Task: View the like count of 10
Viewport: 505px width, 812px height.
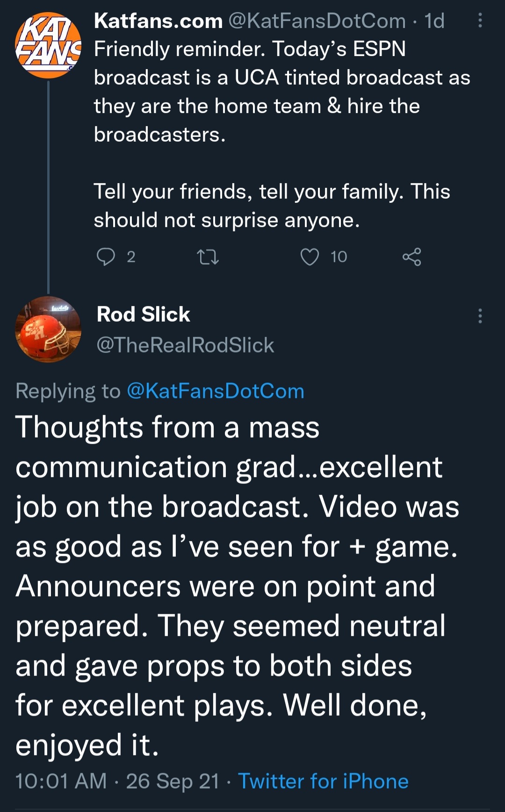Action: [339, 257]
